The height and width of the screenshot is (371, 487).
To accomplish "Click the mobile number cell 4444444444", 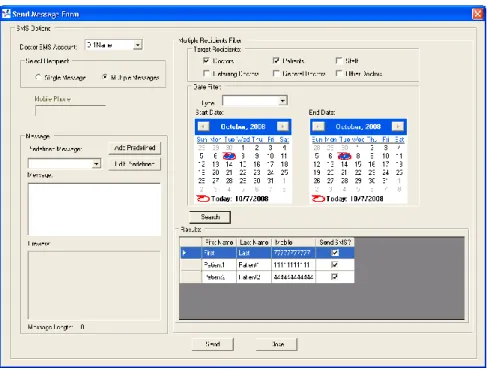I will click(x=293, y=277).
